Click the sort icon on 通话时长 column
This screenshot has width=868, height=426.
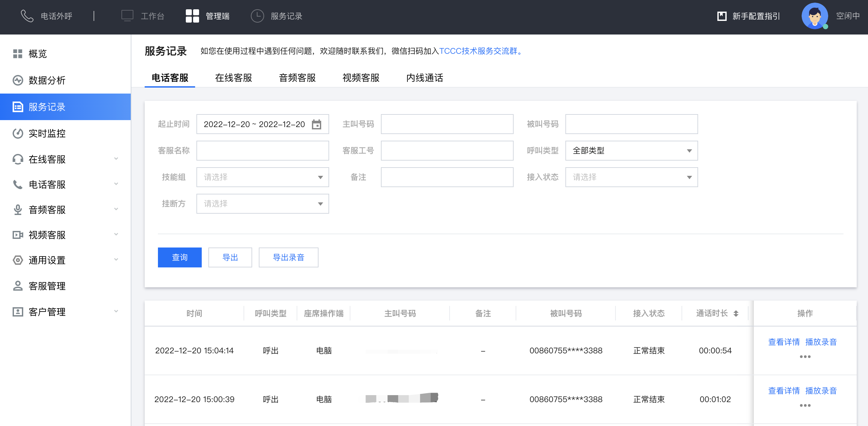736,314
